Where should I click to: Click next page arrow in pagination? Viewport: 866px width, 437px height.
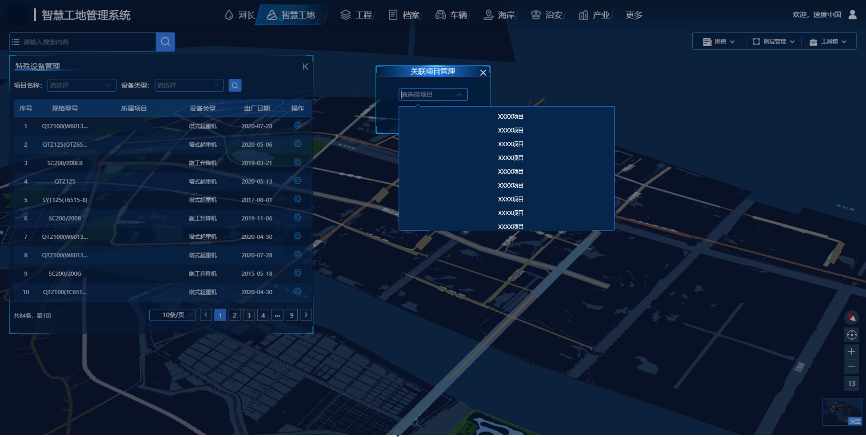(306, 315)
